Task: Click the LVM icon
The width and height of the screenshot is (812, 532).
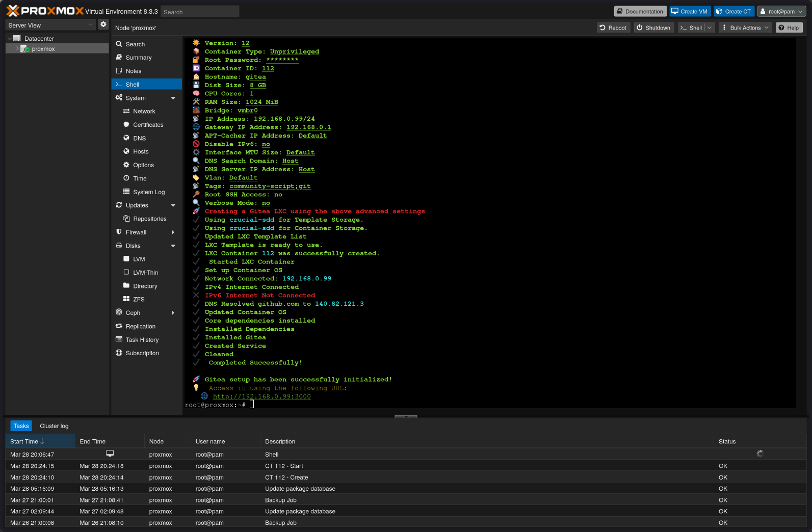Action: [126, 259]
